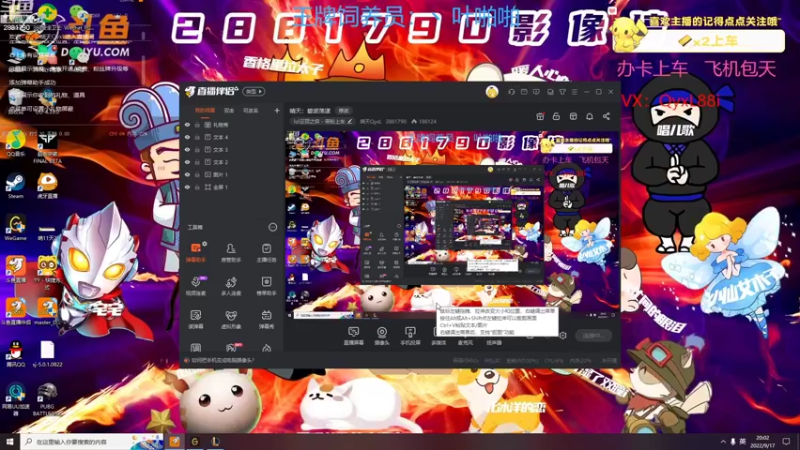
Task: Hide the 文本 2 layer with eye icon
Action: [x=187, y=162]
